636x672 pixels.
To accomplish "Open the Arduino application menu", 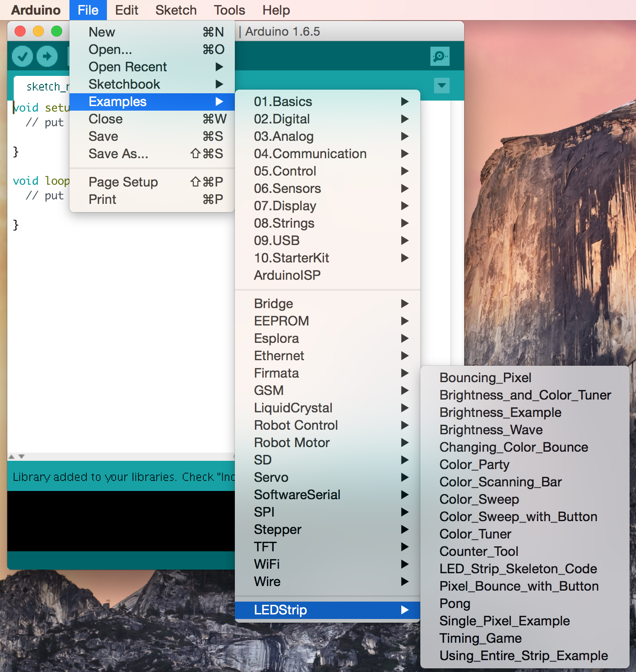I will [x=36, y=10].
